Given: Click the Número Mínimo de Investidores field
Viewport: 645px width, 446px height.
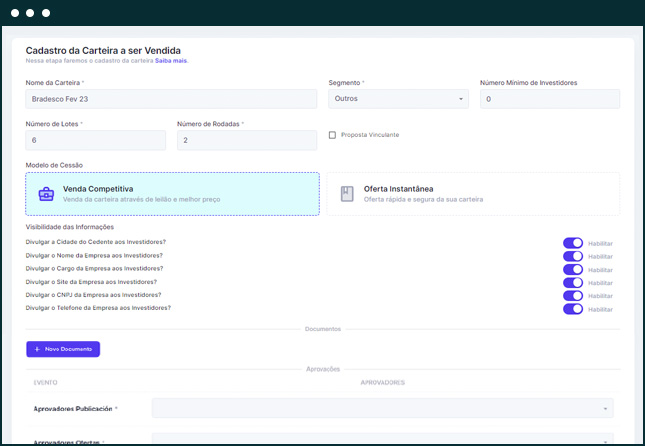Looking at the screenshot, I should point(549,99).
